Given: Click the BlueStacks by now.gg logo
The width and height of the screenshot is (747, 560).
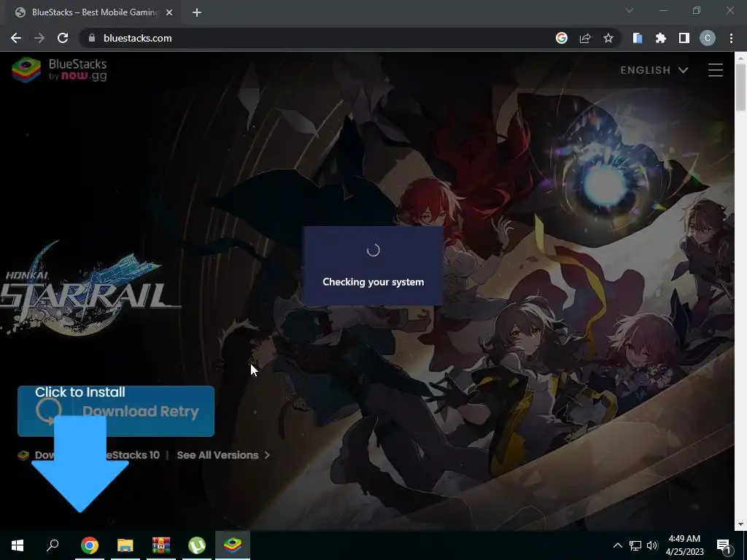Looking at the screenshot, I should click(60, 70).
